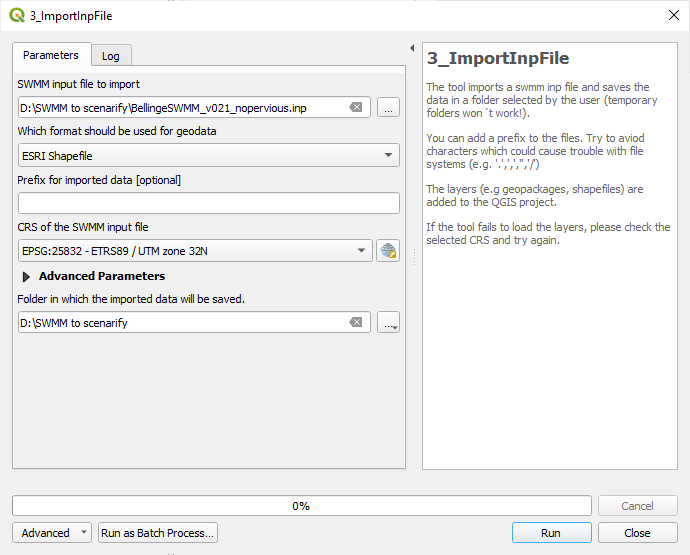Browse for the output save folder
The width and height of the screenshot is (690, 555).
388,323
